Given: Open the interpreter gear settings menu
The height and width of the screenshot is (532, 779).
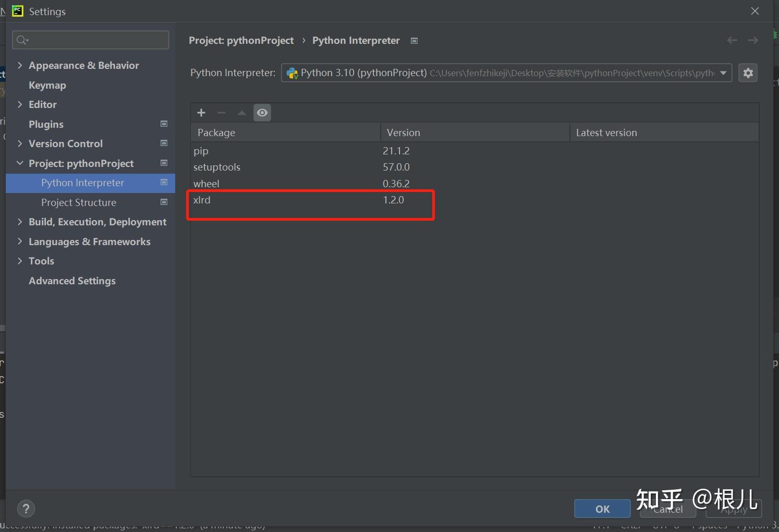Looking at the screenshot, I should point(748,73).
